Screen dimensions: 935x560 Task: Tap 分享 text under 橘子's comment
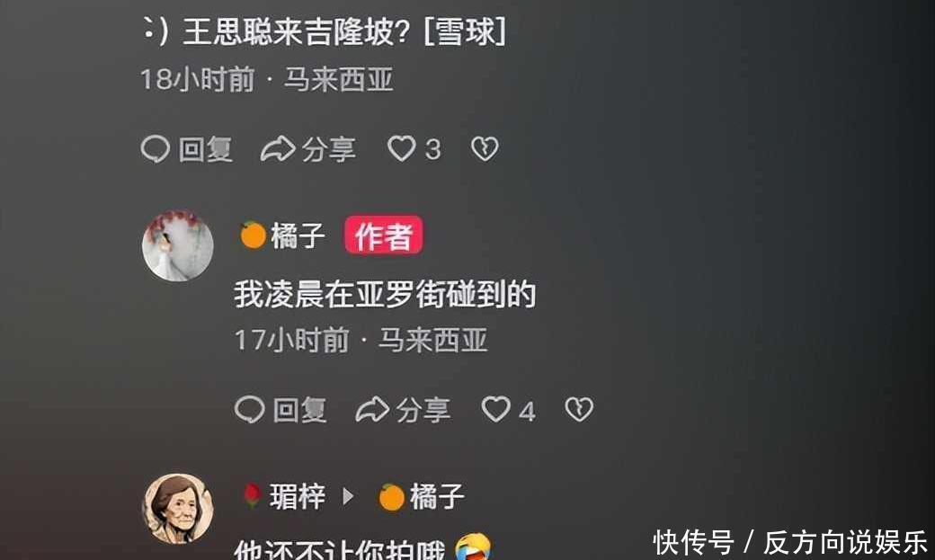pyautogui.click(x=423, y=410)
